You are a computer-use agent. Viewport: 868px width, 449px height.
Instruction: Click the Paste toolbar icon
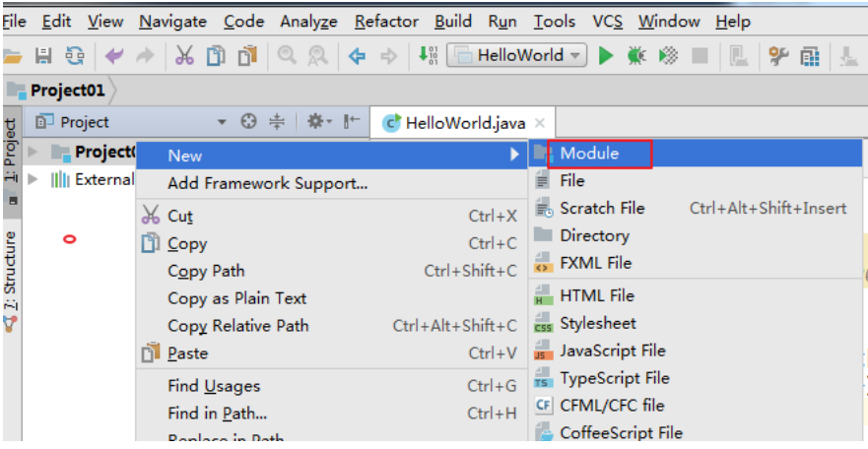click(x=247, y=56)
